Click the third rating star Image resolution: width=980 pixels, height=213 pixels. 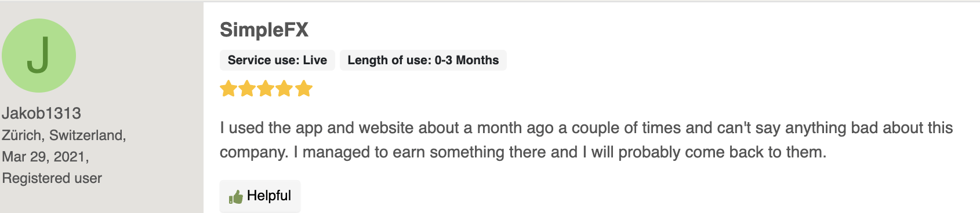point(266,89)
